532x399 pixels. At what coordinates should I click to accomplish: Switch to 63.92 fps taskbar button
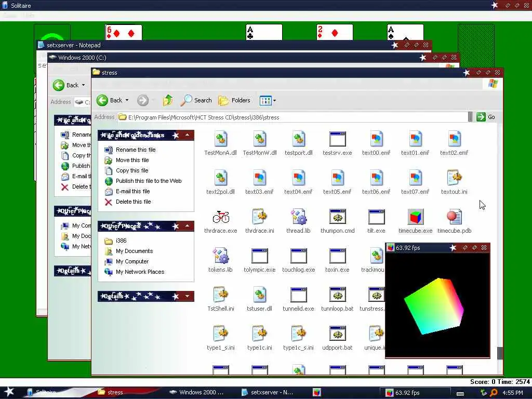click(415, 393)
